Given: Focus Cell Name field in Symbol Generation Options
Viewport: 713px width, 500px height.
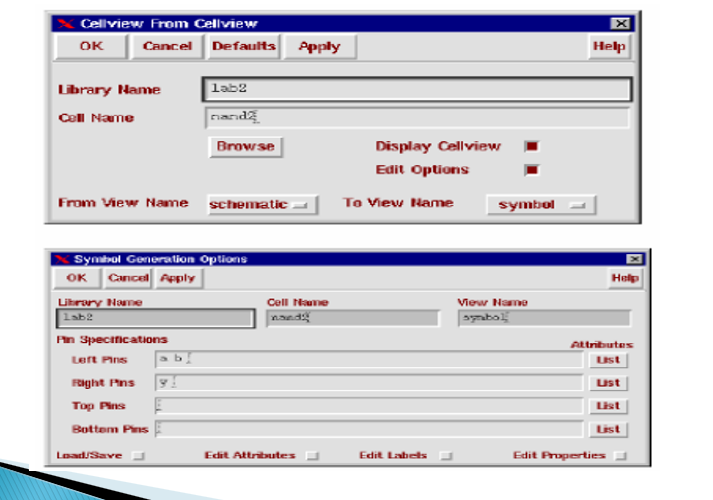Looking at the screenshot, I should (353, 318).
